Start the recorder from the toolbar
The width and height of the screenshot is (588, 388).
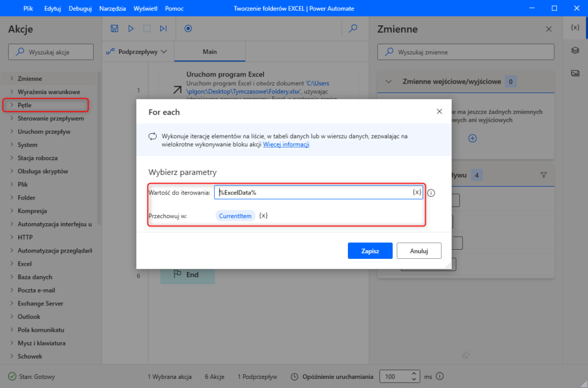pos(188,28)
